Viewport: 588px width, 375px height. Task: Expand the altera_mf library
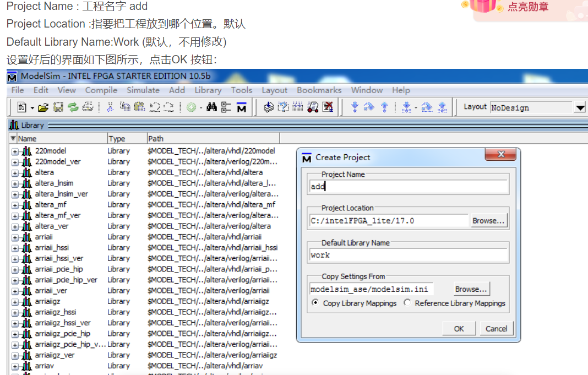click(15, 205)
